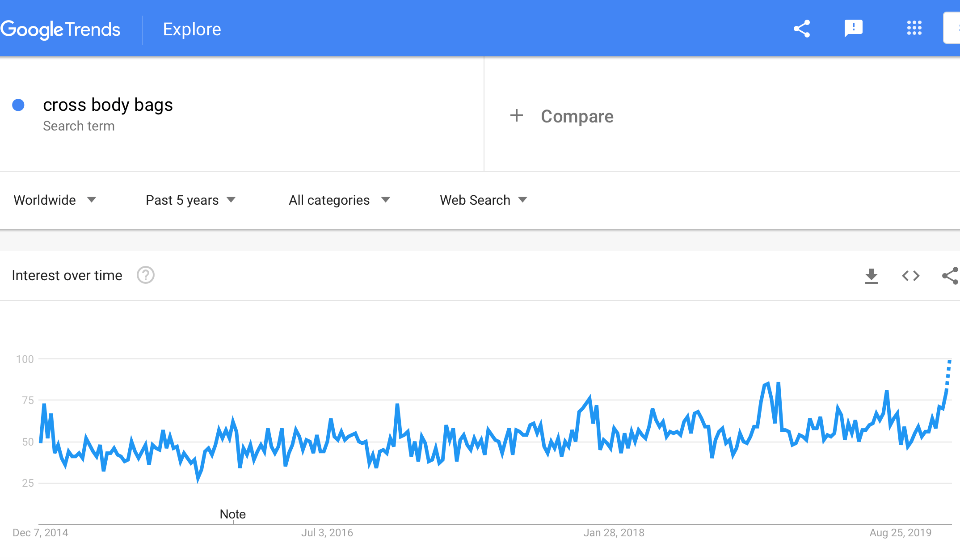
Task: Click Compare to add a term
Action: [x=577, y=116]
